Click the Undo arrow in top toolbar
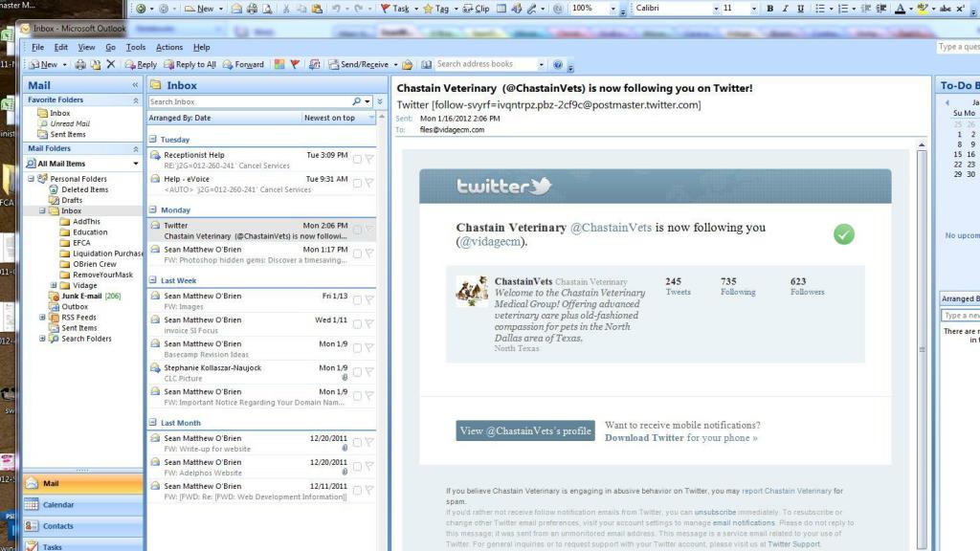980x551 pixels. click(336, 8)
